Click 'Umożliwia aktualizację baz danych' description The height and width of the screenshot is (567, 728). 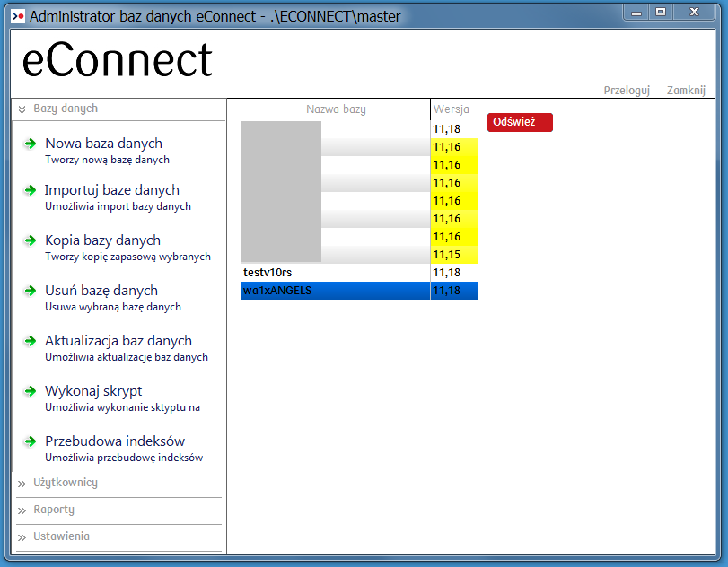127,357
